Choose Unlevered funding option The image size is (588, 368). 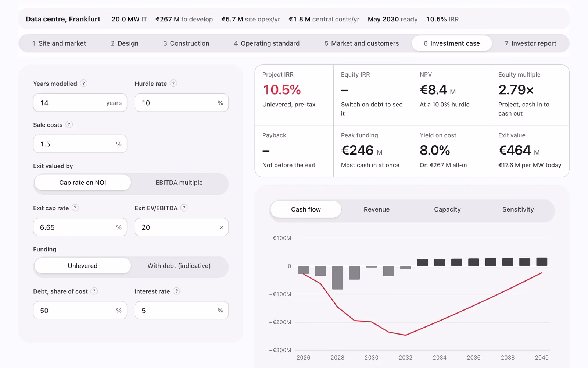click(x=83, y=266)
